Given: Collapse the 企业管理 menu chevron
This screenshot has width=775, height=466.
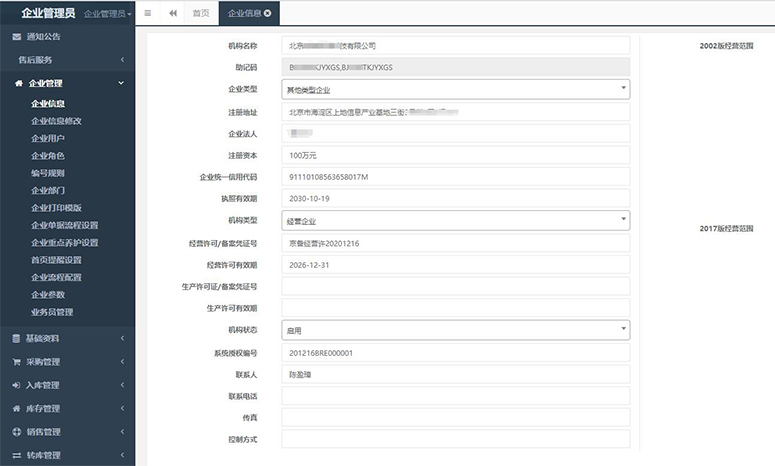Looking at the screenshot, I should (x=121, y=83).
